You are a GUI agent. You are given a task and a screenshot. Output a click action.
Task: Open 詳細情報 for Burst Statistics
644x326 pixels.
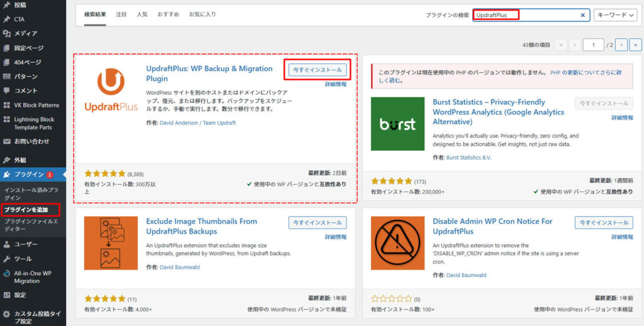pyautogui.click(x=622, y=117)
